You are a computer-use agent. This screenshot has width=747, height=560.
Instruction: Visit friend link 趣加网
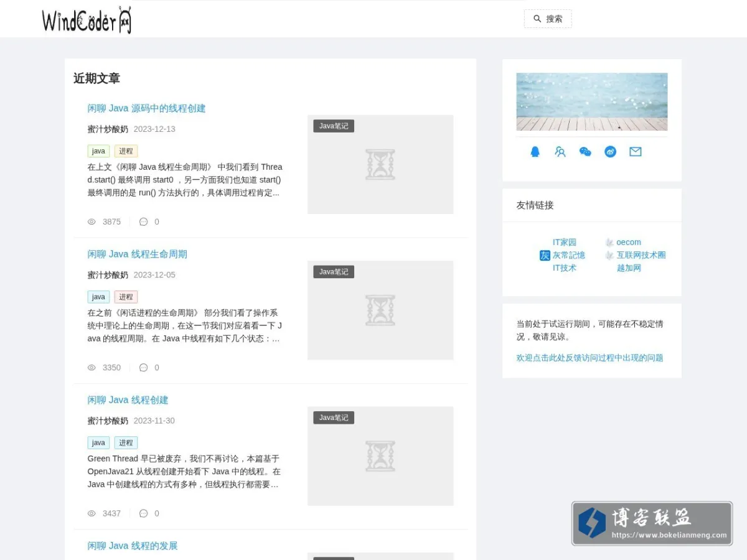tap(629, 268)
